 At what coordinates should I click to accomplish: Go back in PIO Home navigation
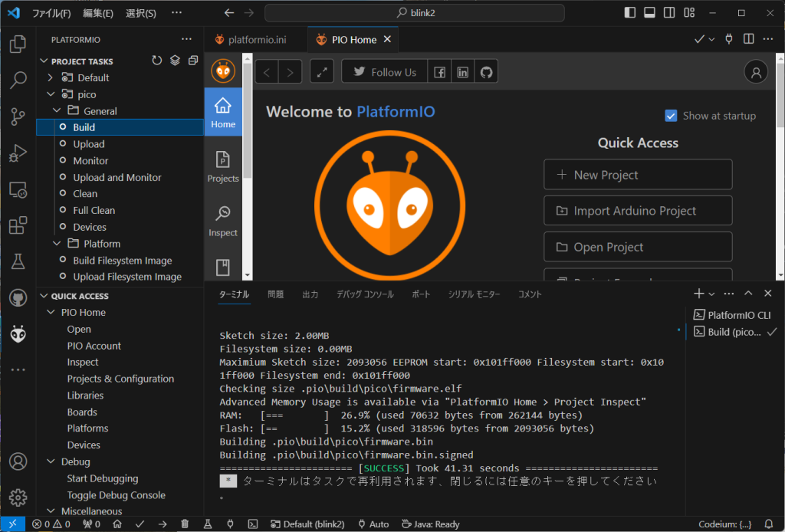pyautogui.click(x=267, y=72)
